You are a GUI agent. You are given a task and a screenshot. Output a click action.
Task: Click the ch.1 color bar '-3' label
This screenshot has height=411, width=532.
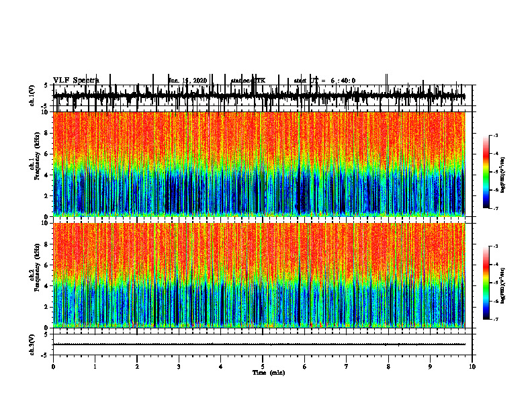pyautogui.click(x=496, y=135)
